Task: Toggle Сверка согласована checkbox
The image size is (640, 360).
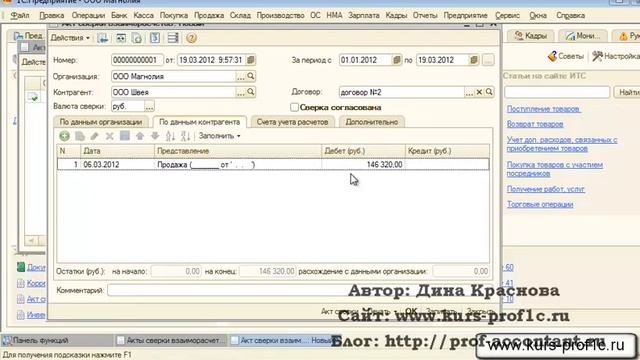Action: [x=294, y=107]
